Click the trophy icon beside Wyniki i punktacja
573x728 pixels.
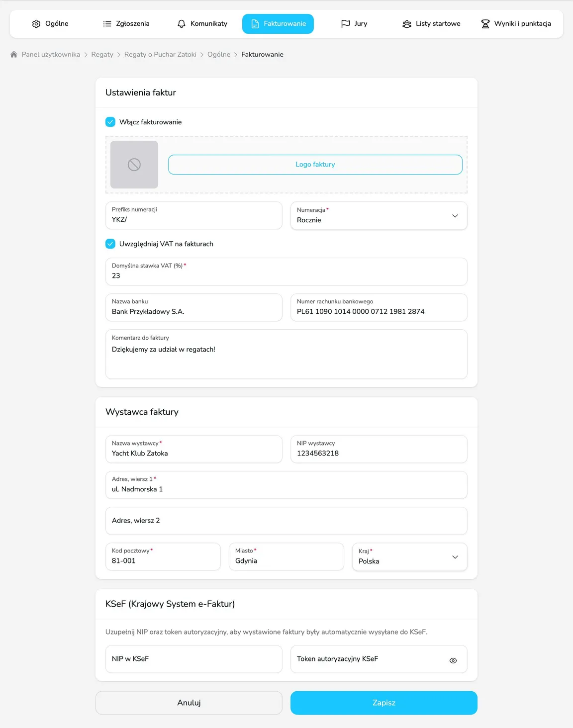tap(485, 24)
